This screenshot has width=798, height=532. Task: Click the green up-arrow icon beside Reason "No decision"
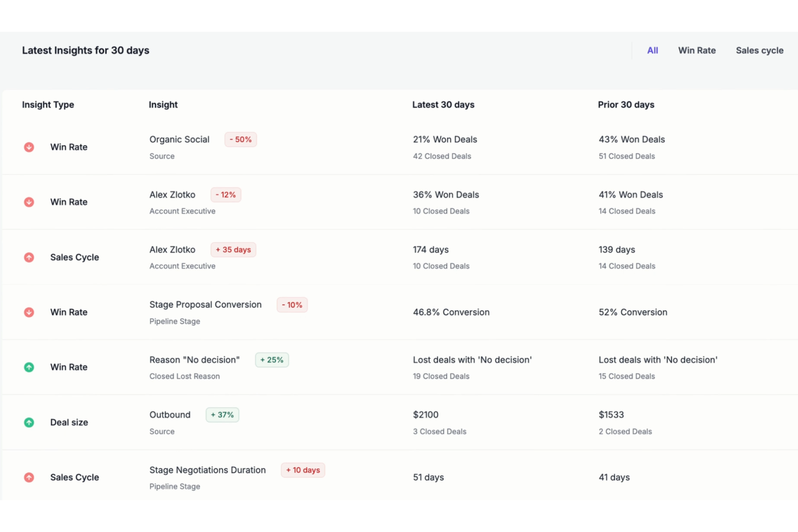[x=29, y=367]
